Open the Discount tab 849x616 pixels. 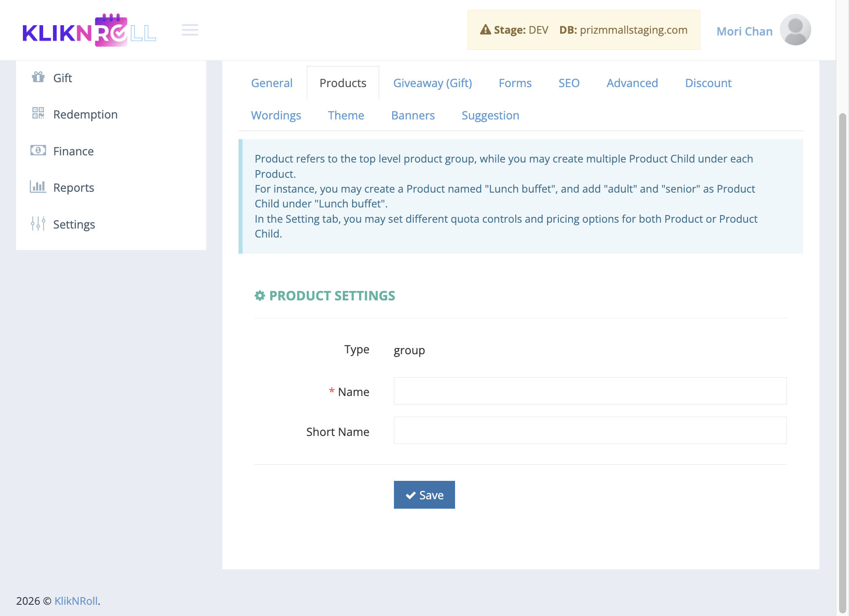[x=708, y=83]
